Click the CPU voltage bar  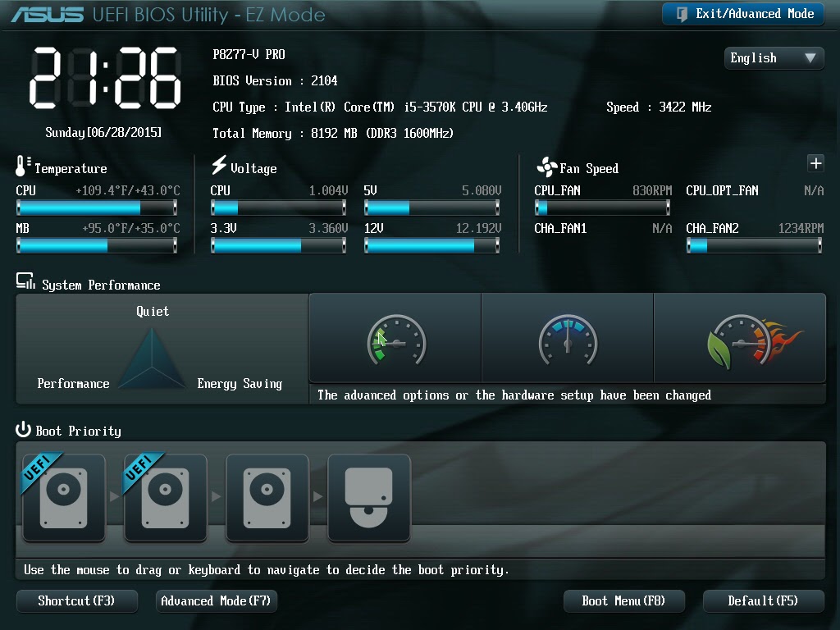[x=279, y=208]
